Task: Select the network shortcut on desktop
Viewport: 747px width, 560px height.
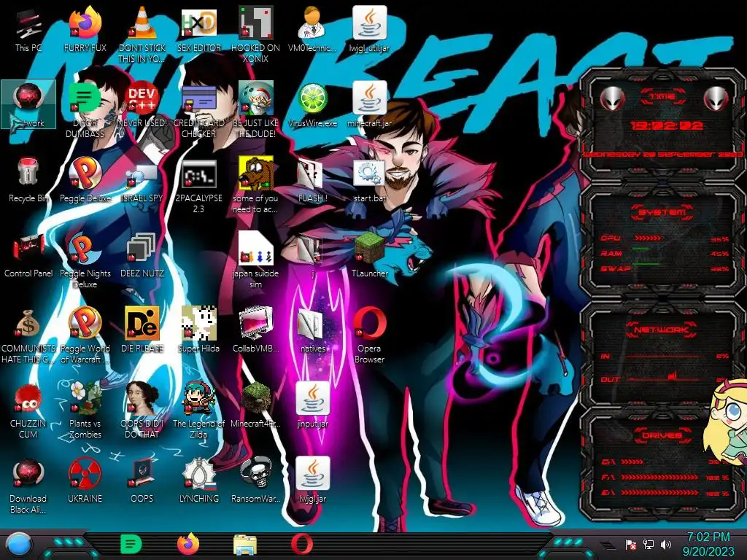Action: 28,104
